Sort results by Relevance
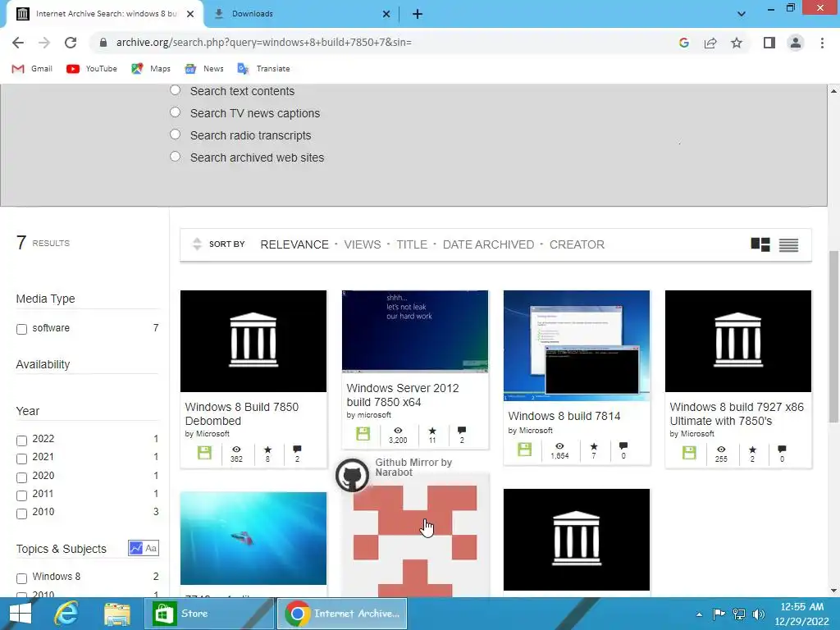Image resolution: width=840 pixels, height=630 pixels. pyautogui.click(x=294, y=244)
